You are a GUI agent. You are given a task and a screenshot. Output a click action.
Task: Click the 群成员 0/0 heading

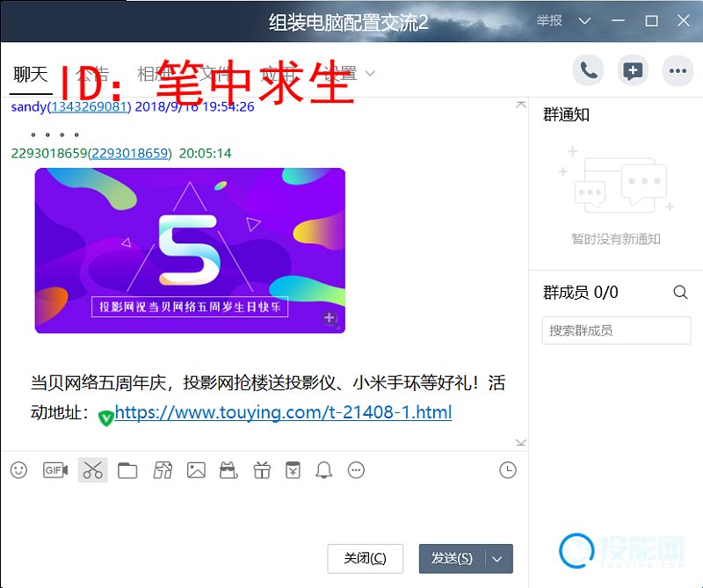tap(580, 293)
